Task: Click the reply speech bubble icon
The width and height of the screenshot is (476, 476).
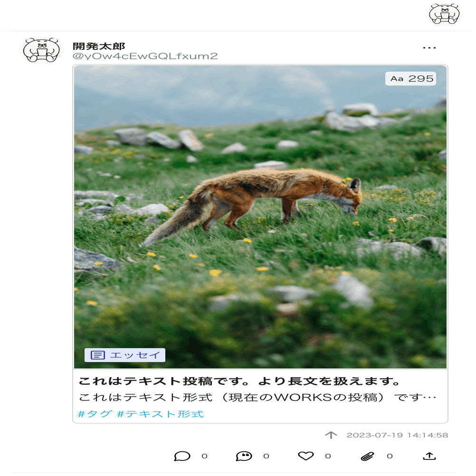Action: [182, 456]
